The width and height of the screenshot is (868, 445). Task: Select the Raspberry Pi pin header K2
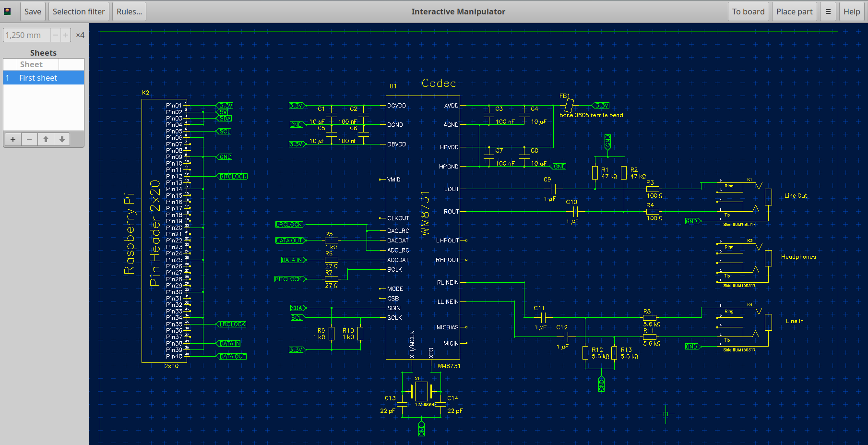[164, 231]
